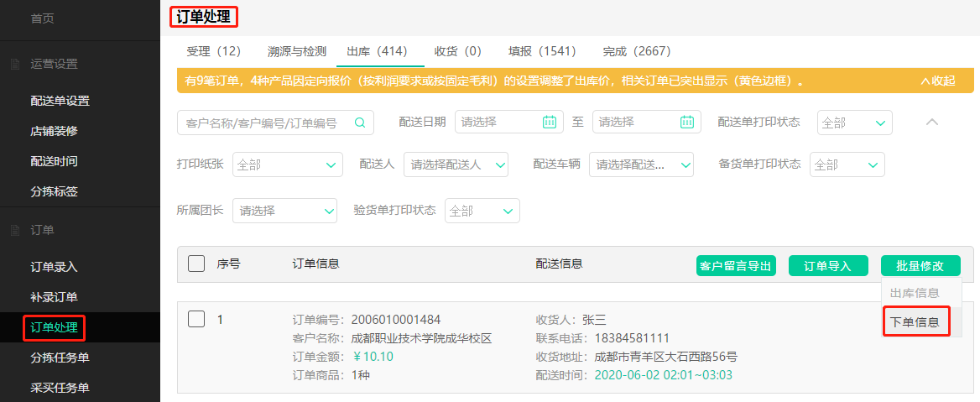
Task: Click delivery time 2020-06-02 02:01~03:03
Action: [663, 375]
